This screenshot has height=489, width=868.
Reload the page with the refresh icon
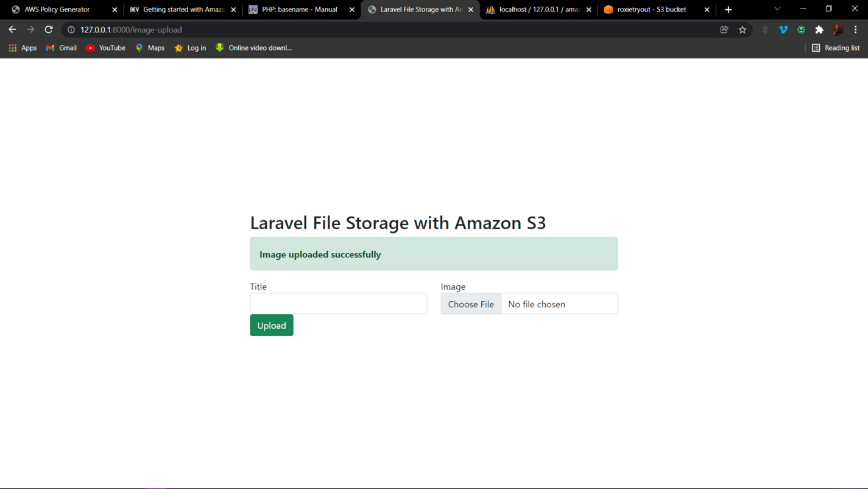click(49, 30)
